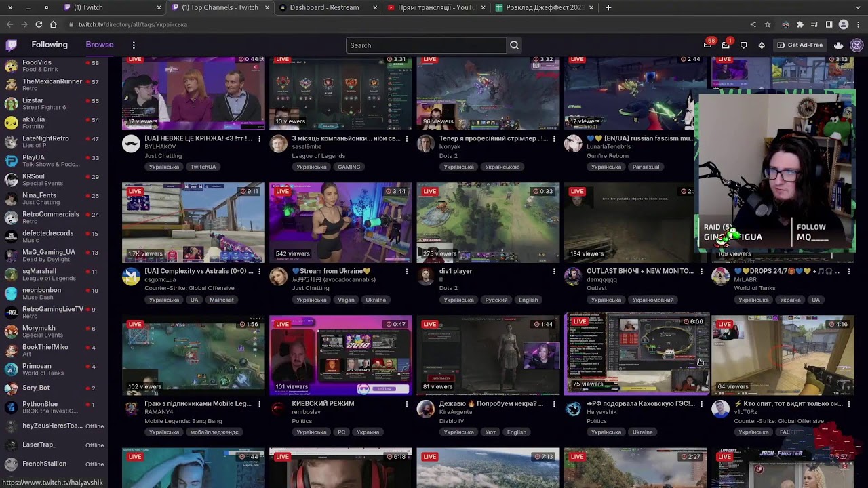Click the browser home icon
868x488 pixels.
pyautogui.click(x=54, y=24)
